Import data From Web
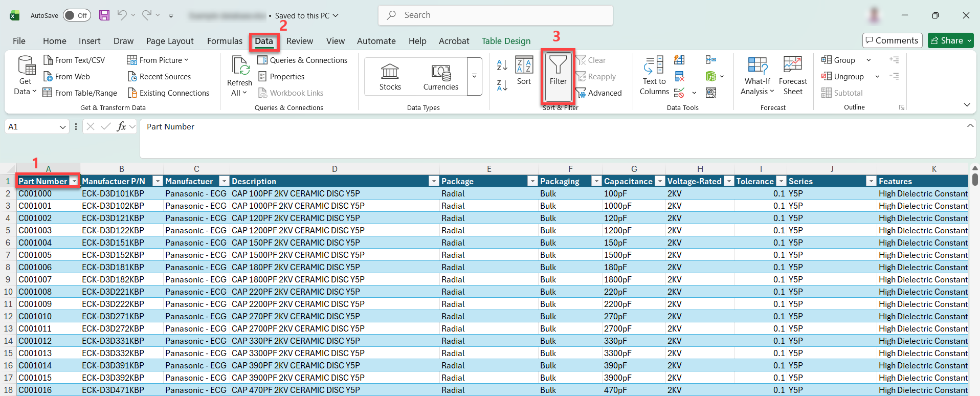The height and width of the screenshot is (396, 980). [66, 76]
